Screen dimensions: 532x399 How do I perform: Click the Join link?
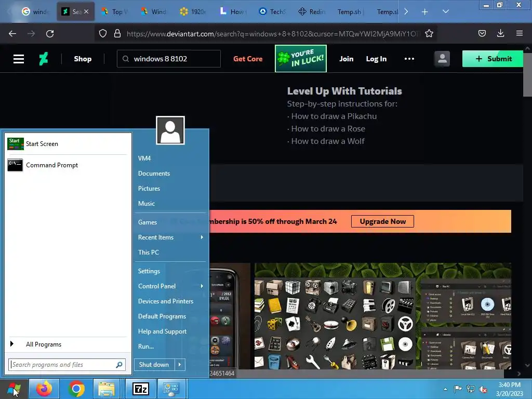[347, 59]
